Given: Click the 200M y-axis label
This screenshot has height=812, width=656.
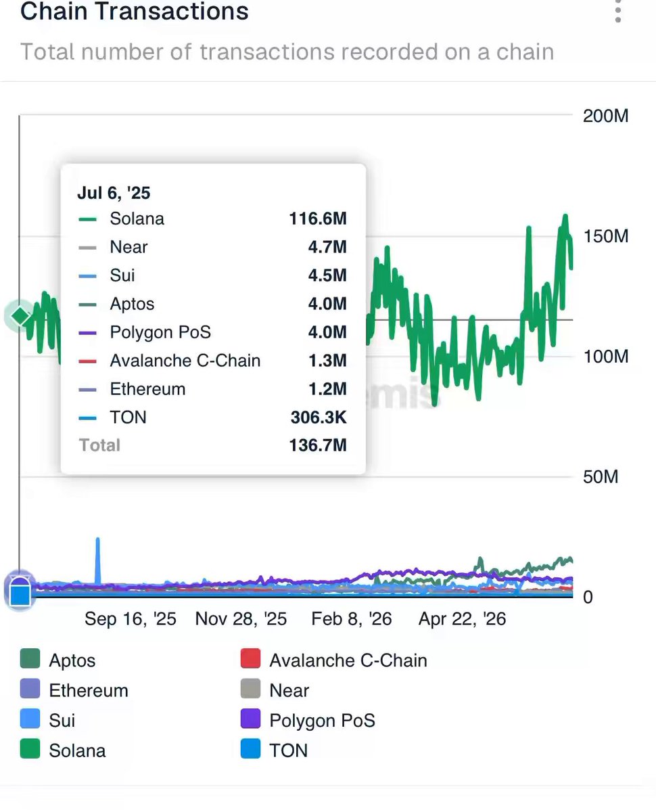Looking at the screenshot, I should (606, 116).
